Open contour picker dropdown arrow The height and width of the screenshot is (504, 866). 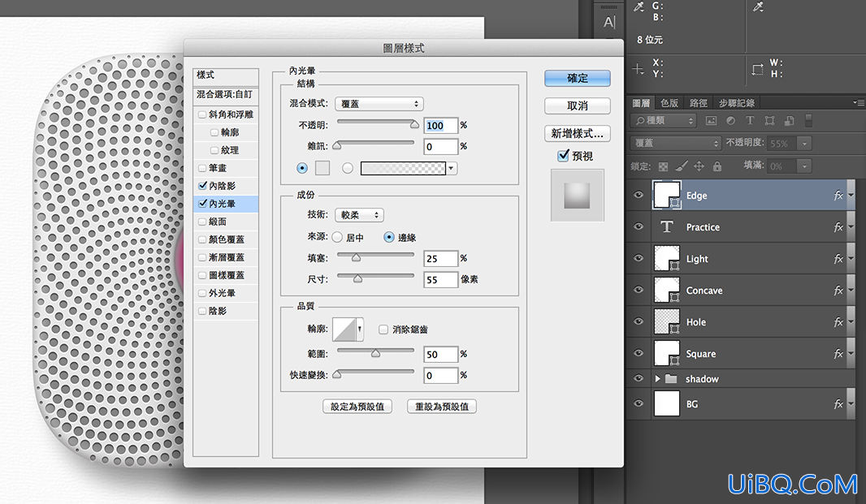click(x=360, y=329)
